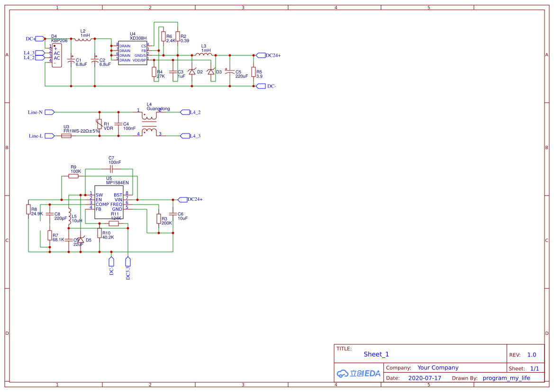554x392 pixels.
Task: Click the L5 10uH inductor symbol
Action: 70,216
